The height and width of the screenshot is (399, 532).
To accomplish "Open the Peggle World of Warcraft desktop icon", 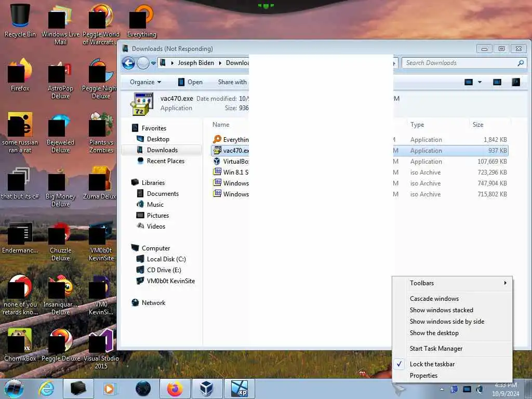I will point(101,24).
